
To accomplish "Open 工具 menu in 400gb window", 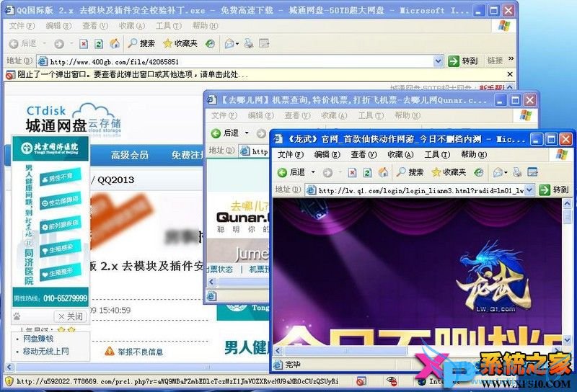I will tap(169, 26).
